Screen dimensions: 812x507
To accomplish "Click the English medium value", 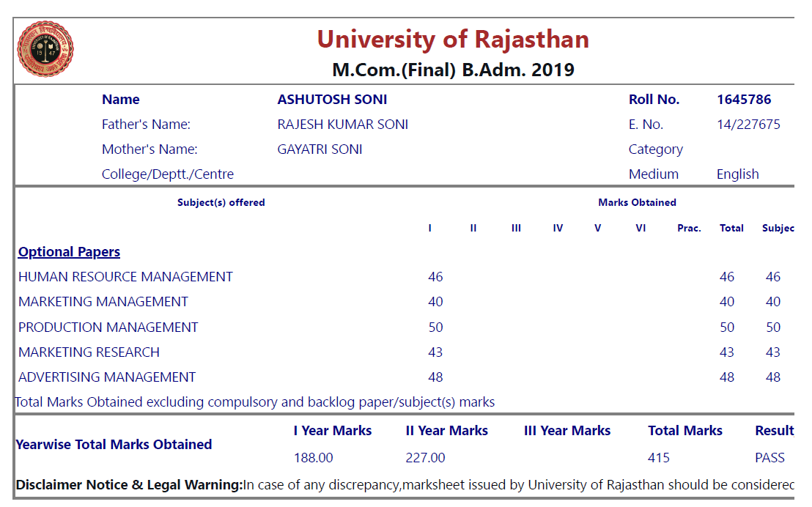I will pyautogui.click(x=737, y=174).
